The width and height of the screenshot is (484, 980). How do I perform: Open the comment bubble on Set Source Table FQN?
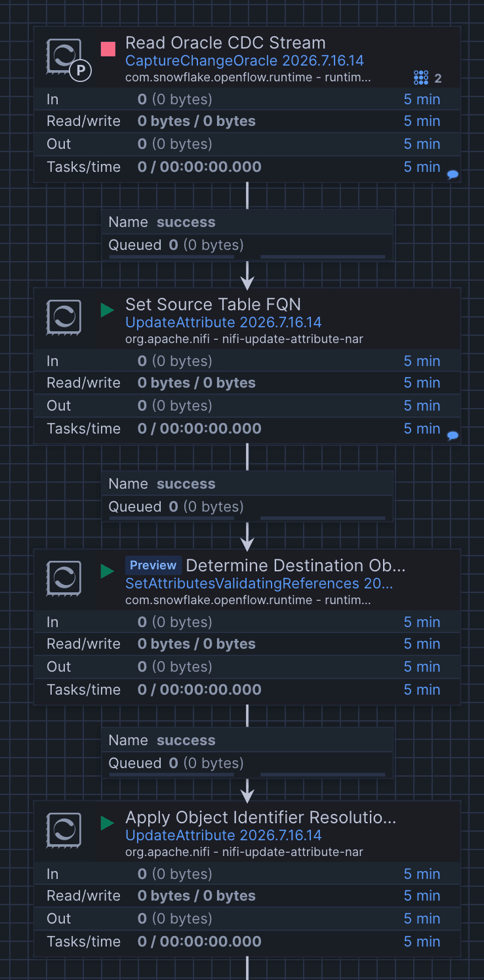tap(453, 436)
